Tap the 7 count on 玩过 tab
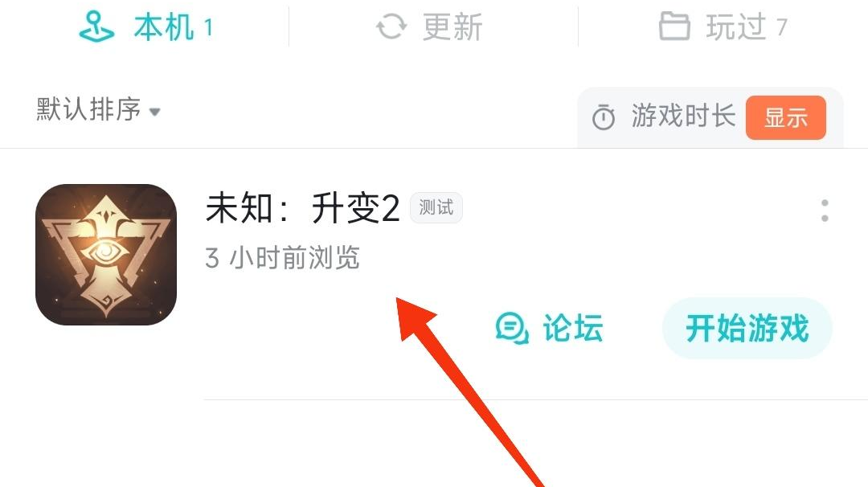The height and width of the screenshot is (487, 868). point(782,27)
